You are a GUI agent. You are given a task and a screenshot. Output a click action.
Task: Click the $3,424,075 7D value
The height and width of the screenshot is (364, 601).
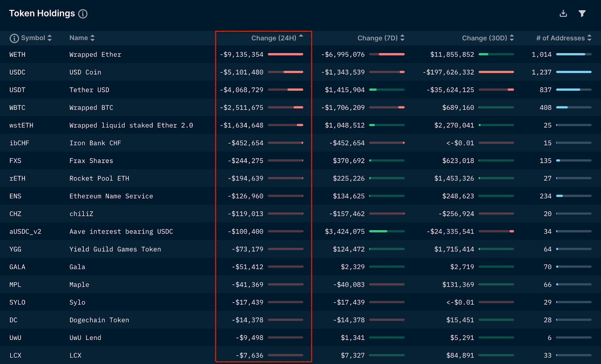click(x=345, y=232)
